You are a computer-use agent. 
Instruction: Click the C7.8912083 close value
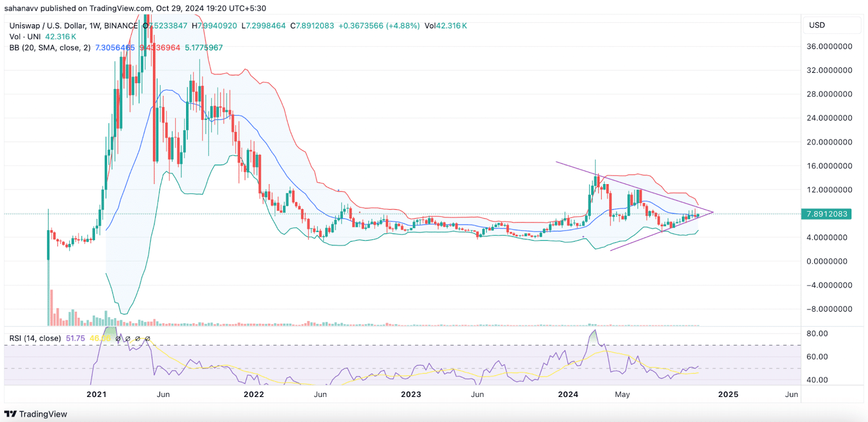312,26
